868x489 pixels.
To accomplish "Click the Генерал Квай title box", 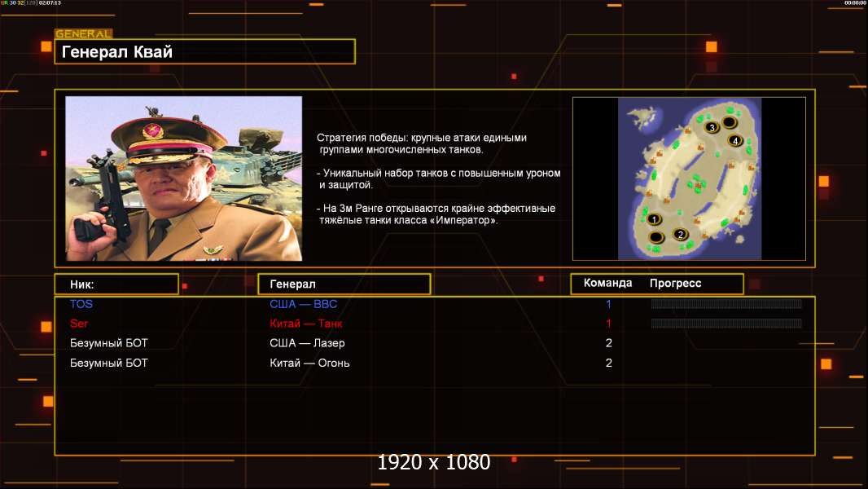I will 205,51.
